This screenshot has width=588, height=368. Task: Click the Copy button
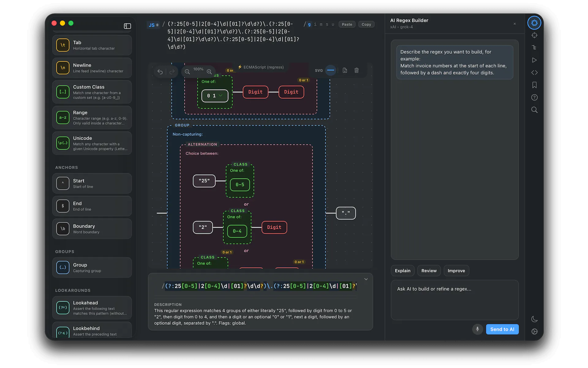pyautogui.click(x=366, y=25)
